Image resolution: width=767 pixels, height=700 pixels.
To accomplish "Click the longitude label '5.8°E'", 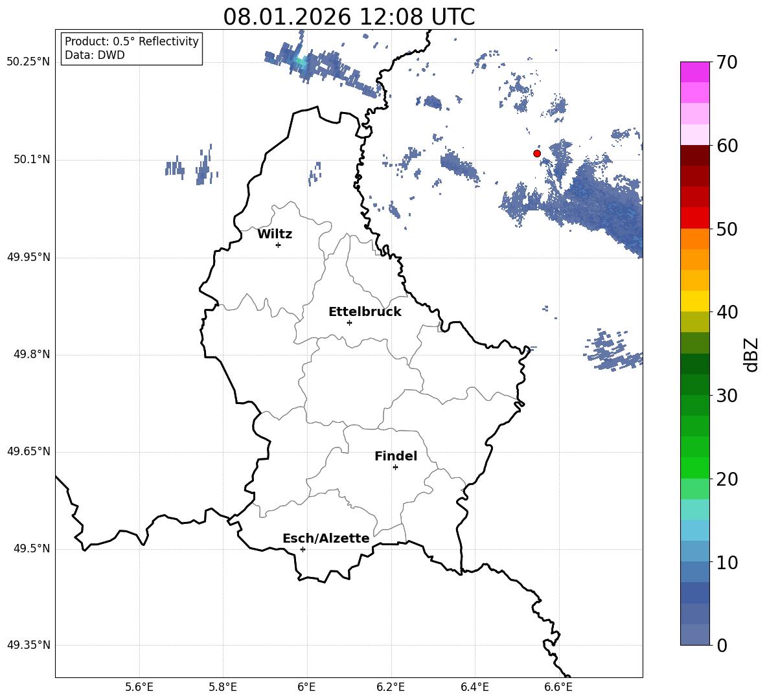I will click(x=223, y=687).
